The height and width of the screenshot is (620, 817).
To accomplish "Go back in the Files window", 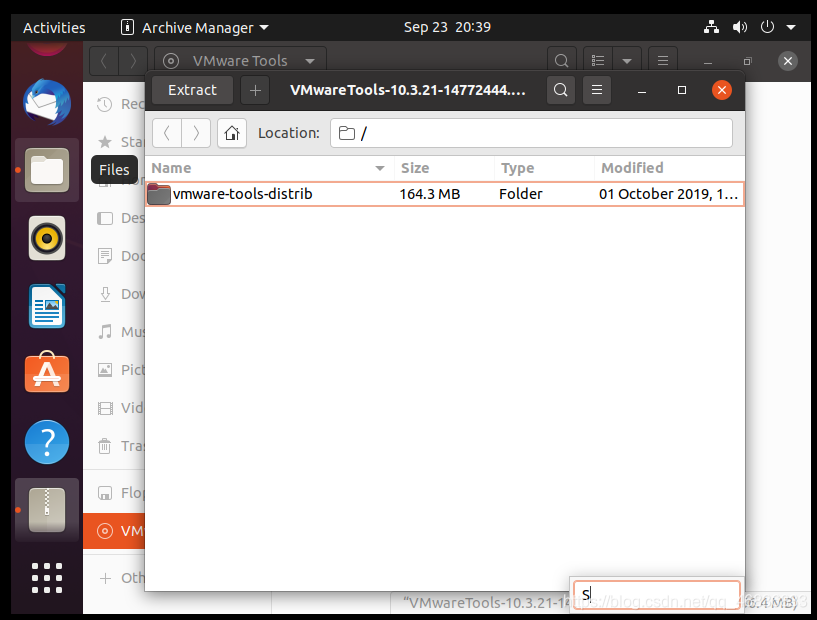I will click(x=104, y=61).
